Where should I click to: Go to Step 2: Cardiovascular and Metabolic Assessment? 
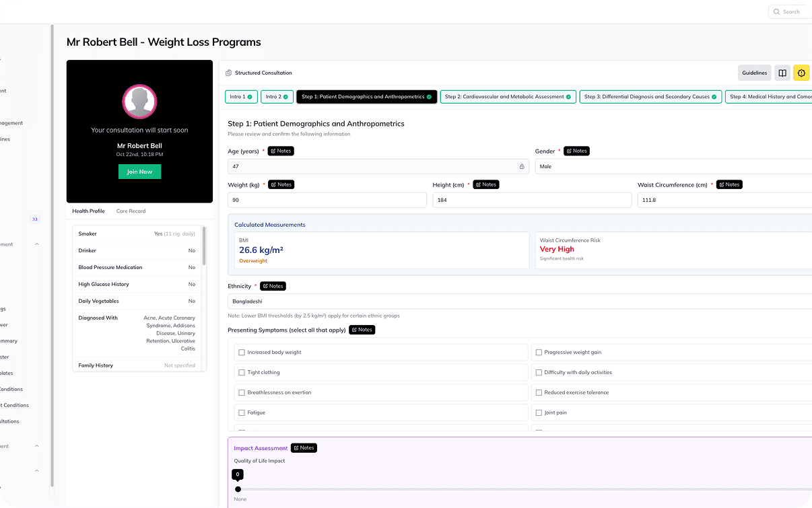click(x=508, y=97)
